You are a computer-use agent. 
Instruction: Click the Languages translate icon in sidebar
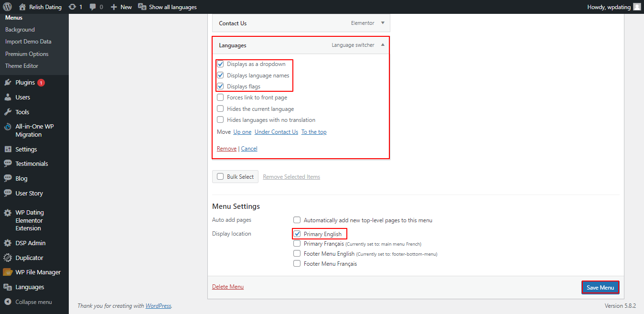click(8, 287)
